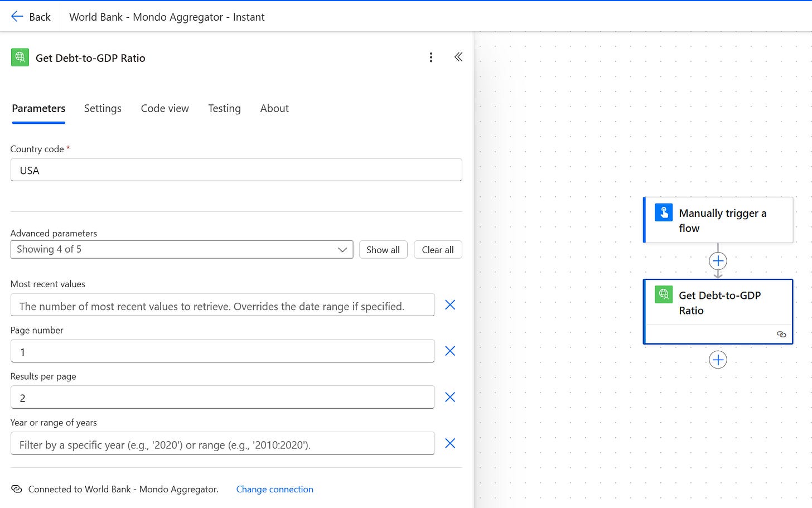
Task: Click the green globe icon on Get Debt-to-GDP card
Action: pos(664,294)
